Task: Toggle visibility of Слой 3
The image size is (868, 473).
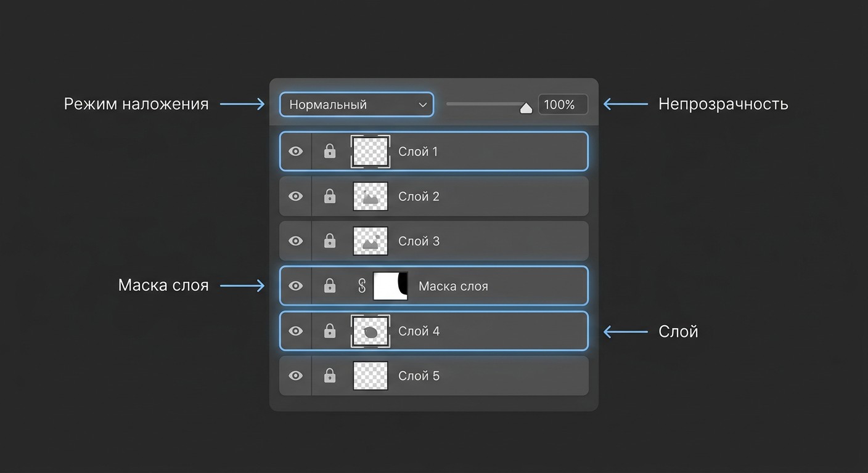Action: tap(296, 241)
